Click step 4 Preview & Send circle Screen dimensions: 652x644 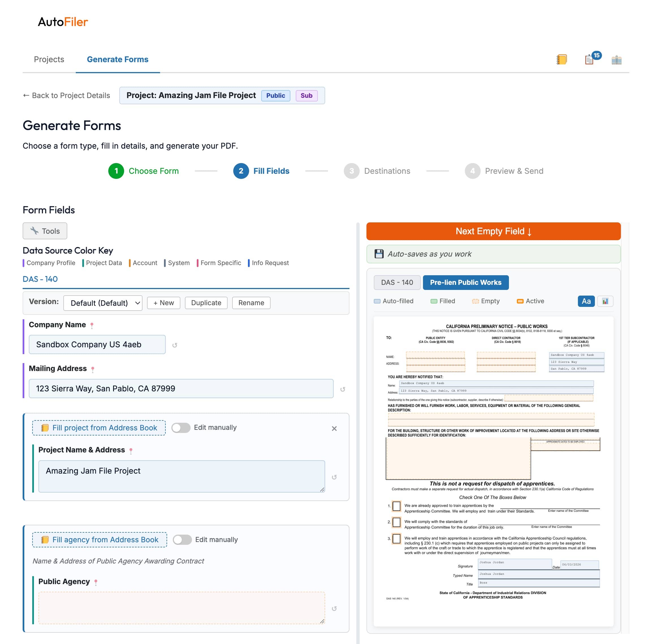pos(472,171)
